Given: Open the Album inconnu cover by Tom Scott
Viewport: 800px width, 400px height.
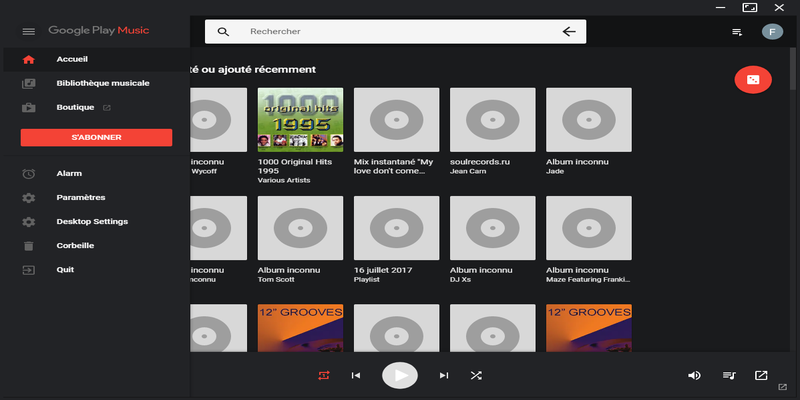Looking at the screenshot, I should point(301,228).
